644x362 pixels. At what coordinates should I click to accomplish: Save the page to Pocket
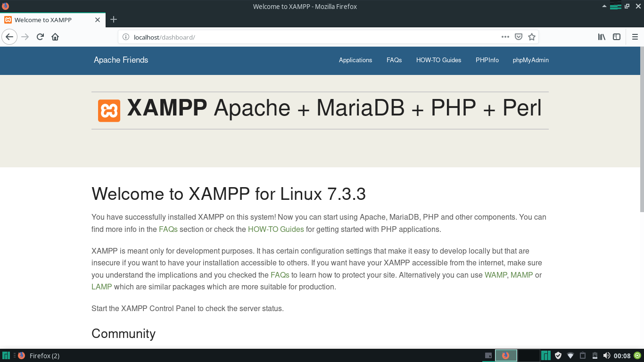pos(518,37)
